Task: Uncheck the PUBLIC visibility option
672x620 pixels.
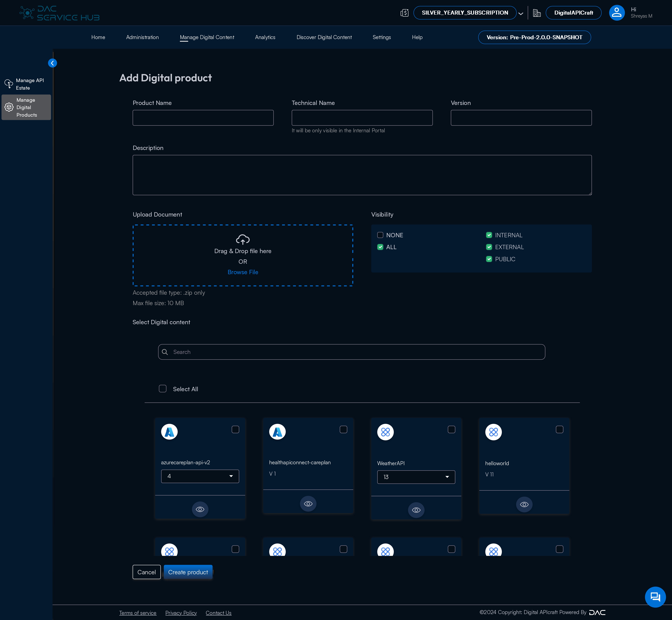Action: point(489,259)
